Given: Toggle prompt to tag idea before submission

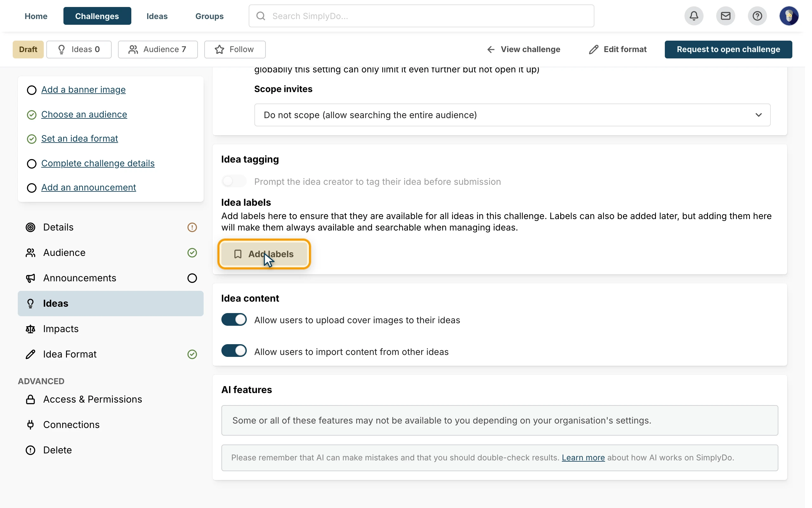Looking at the screenshot, I should [234, 181].
